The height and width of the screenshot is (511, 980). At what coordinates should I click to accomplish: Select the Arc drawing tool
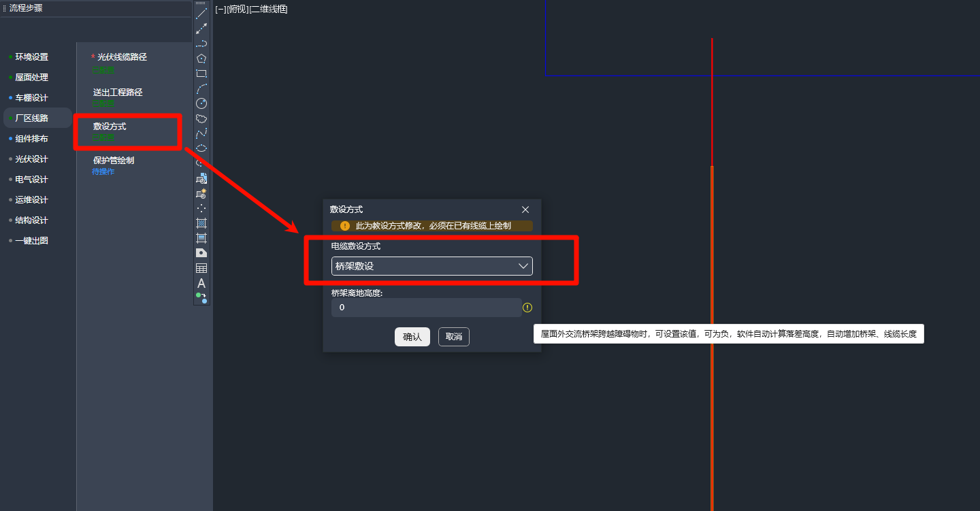click(201, 88)
